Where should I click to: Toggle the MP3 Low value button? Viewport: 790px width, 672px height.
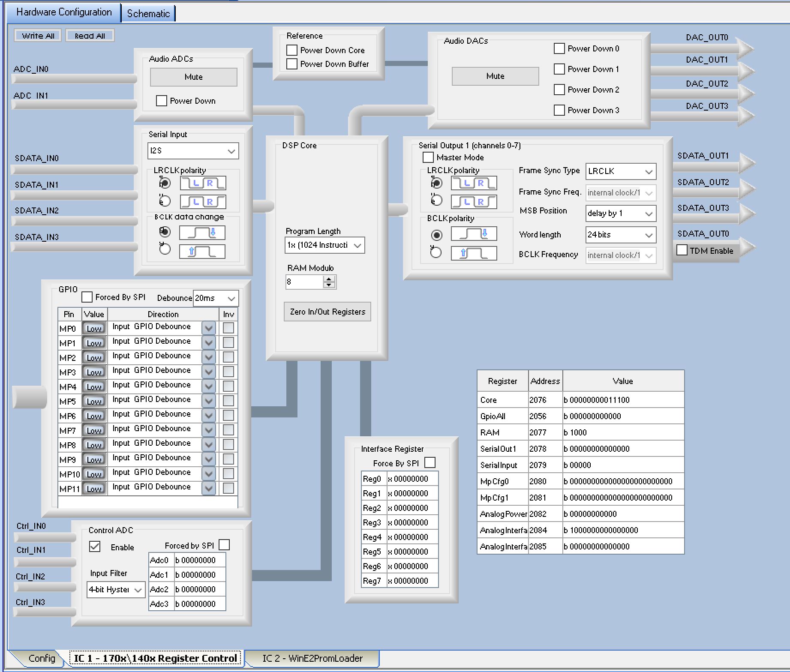(x=94, y=372)
